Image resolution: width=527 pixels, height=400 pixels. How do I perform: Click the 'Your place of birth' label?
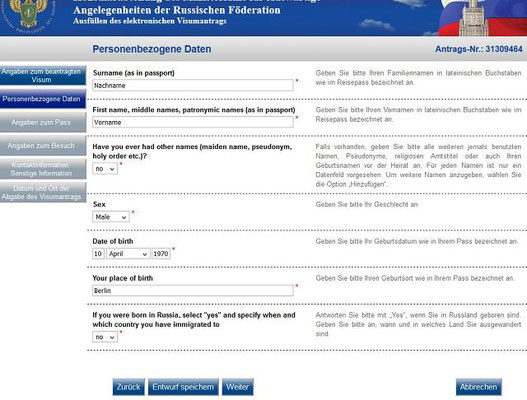pos(123,278)
